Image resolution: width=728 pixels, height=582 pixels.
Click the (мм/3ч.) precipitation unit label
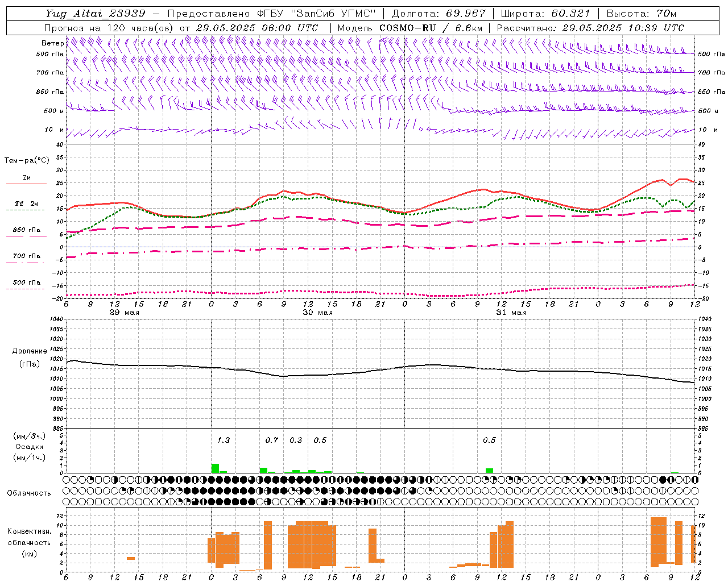coord(30,436)
